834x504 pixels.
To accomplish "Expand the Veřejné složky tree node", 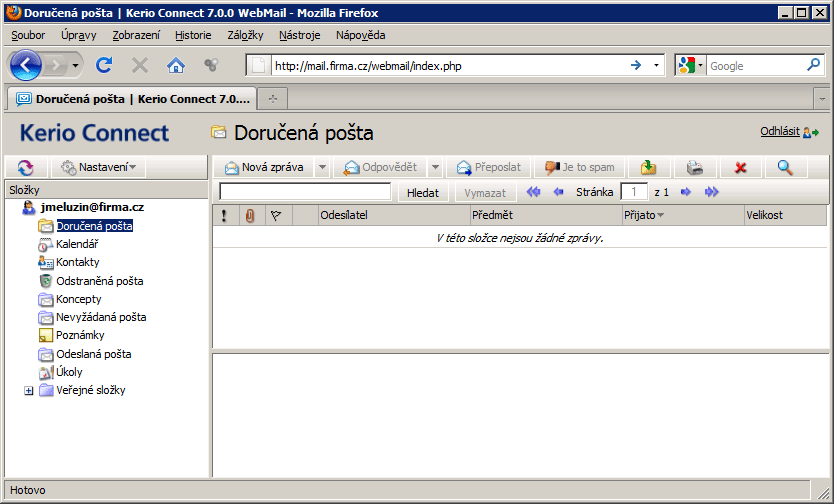I will (29, 391).
